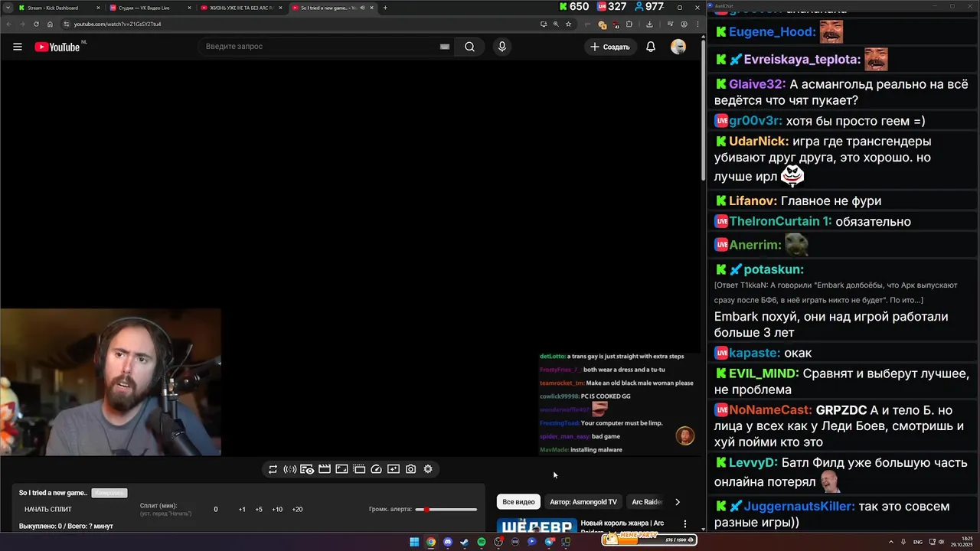Set split value to 0
The height and width of the screenshot is (551, 980).
pos(216,509)
